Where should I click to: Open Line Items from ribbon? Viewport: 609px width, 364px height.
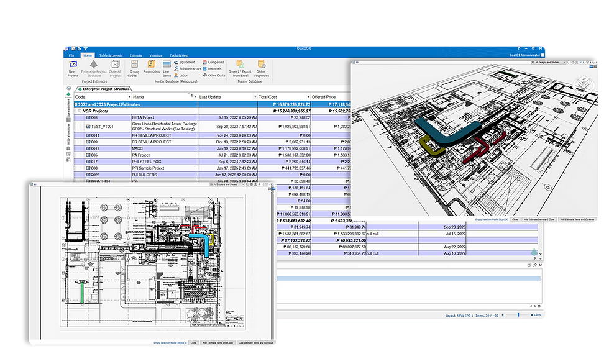[167, 69]
